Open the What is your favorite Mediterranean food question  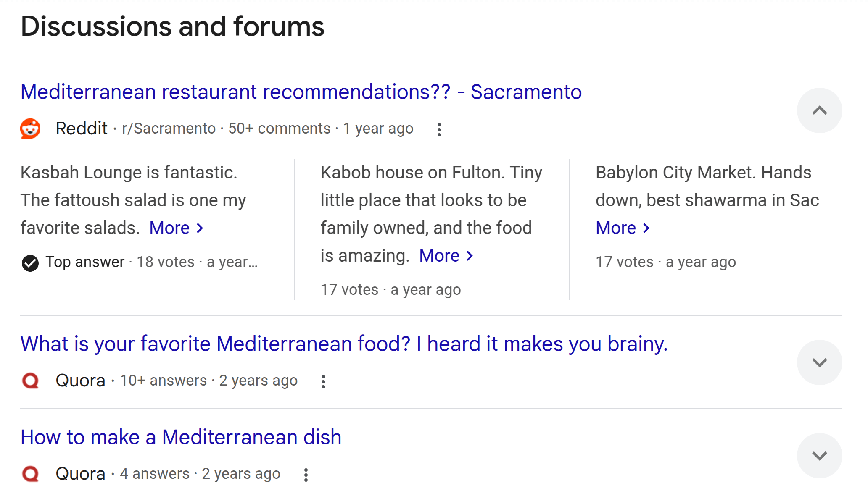[345, 344]
